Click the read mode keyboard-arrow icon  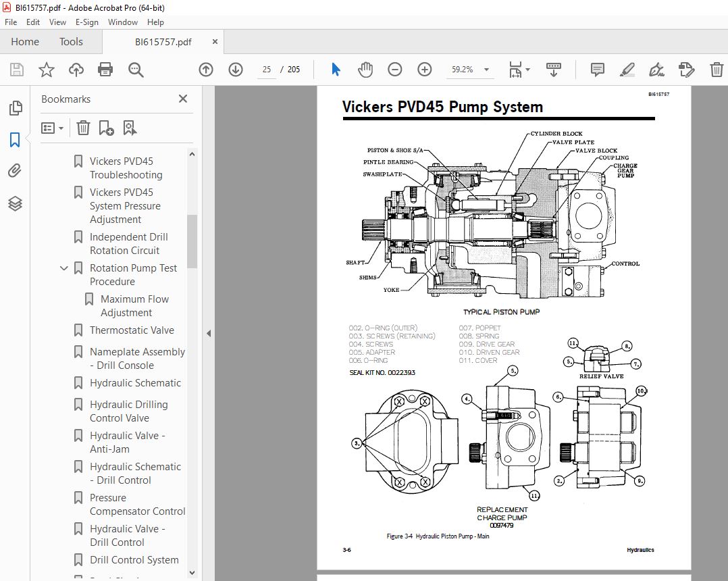pyautogui.click(x=554, y=70)
